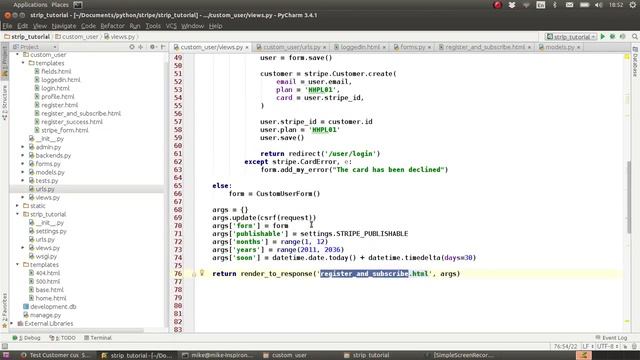Expand the admin.py node
This screenshot has width=640, height=360.
(23, 147)
